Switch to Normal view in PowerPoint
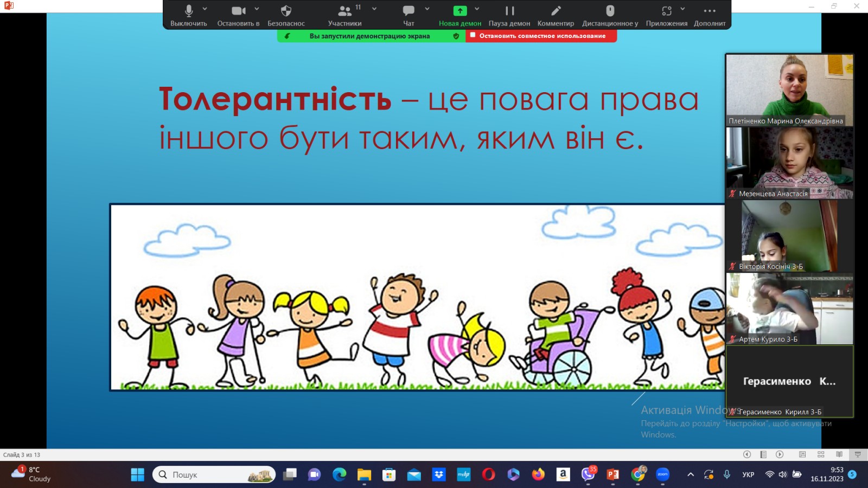Screen dimensions: 868x488 (802, 454)
